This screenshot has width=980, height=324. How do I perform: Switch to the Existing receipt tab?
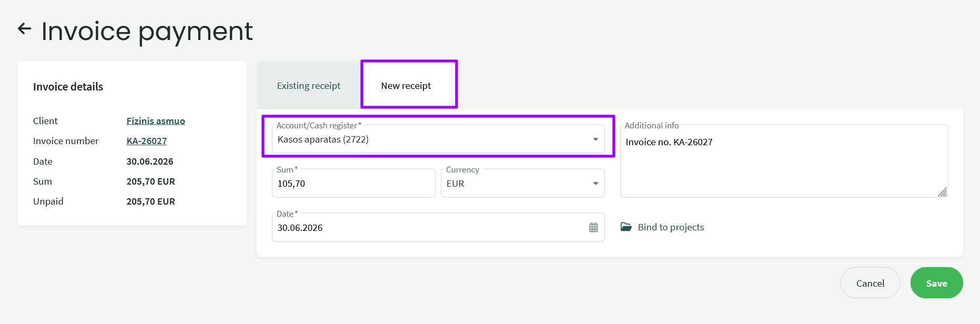309,86
